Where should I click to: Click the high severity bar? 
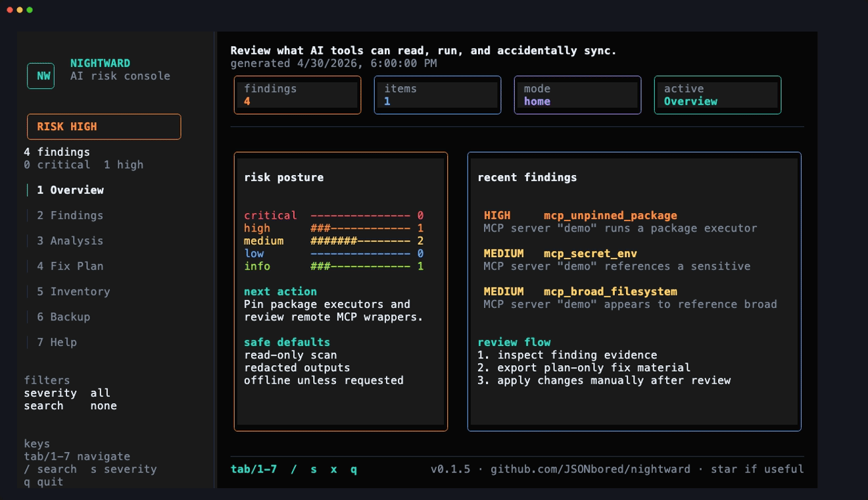click(360, 228)
